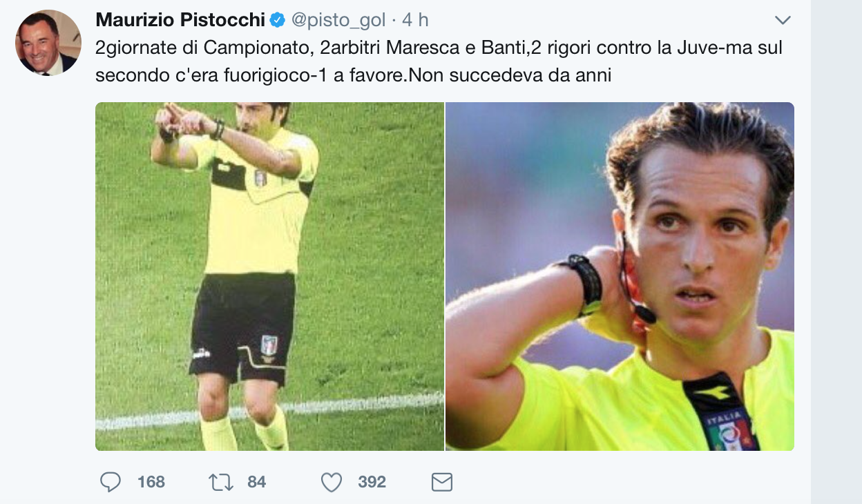862x504 pixels.
Task: Click the reply speech-bubble icon
Action: click(111, 482)
